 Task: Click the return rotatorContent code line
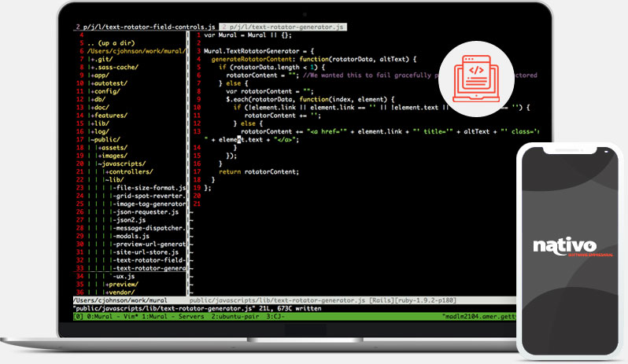click(259, 171)
